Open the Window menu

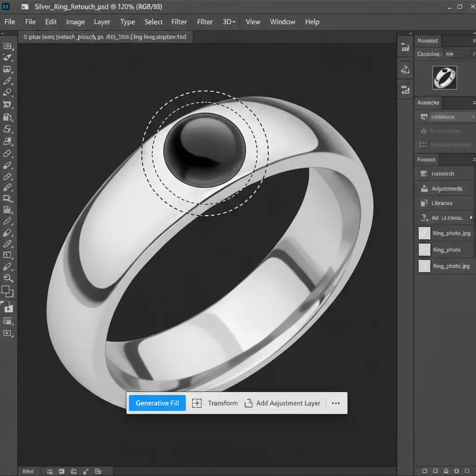tap(283, 22)
